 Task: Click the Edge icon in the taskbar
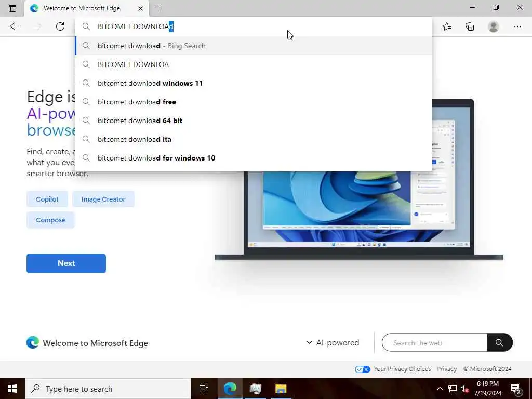(230, 389)
